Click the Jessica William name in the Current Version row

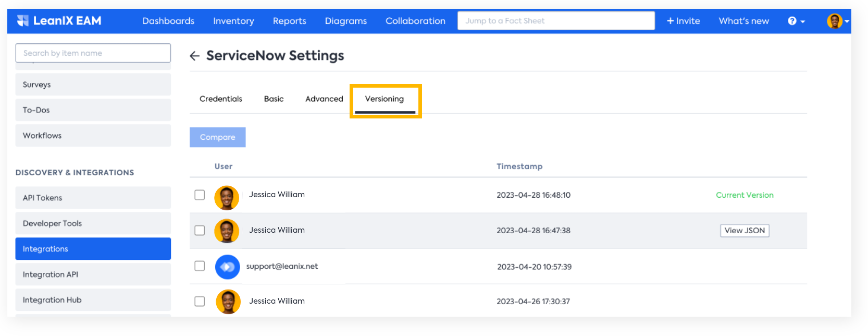(277, 195)
